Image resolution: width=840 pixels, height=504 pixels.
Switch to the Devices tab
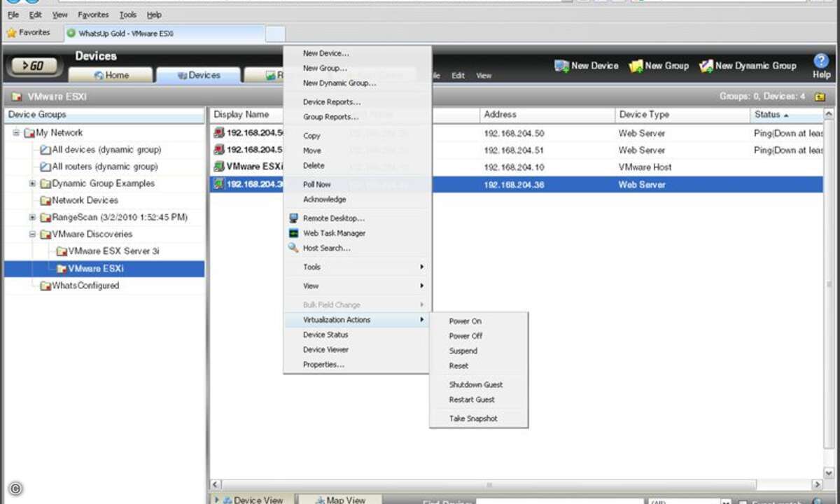(x=199, y=76)
